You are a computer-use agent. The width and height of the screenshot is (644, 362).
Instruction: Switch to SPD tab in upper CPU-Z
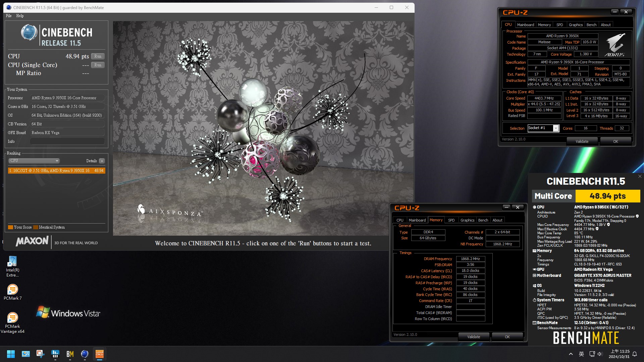(559, 25)
